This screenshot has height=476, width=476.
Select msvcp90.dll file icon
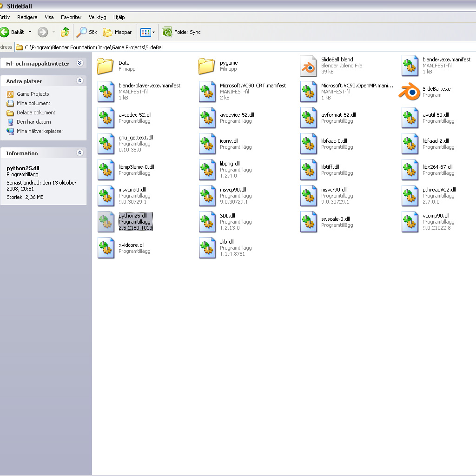coord(207,196)
